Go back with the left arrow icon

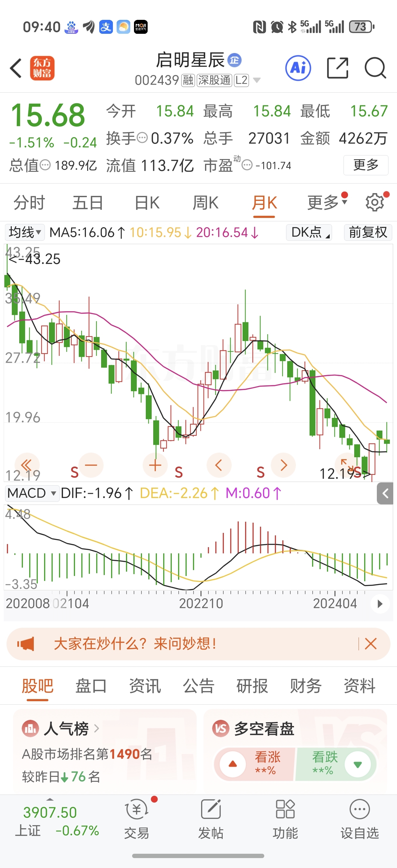coord(16,68)
